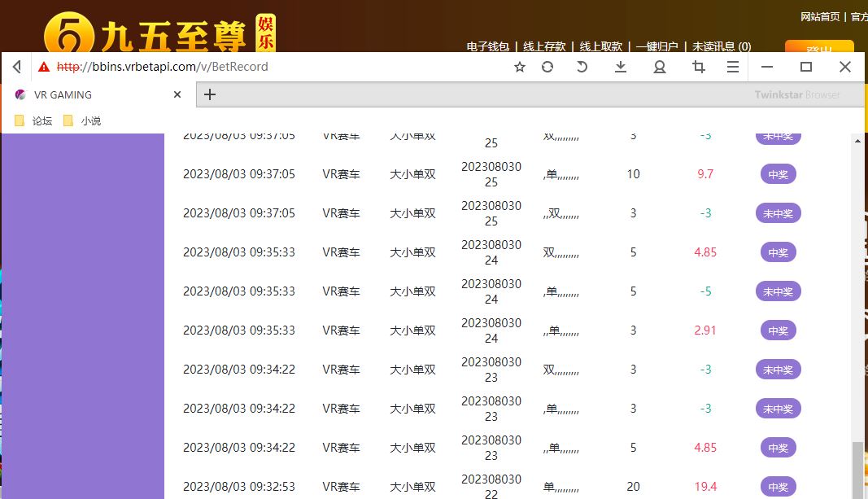Open the 小说 bookmark folder
The image size is (868, 499).
(x=82, y=120)
